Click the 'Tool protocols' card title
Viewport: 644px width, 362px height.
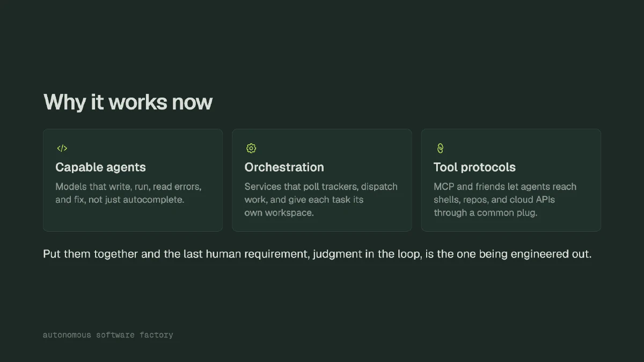point(474,167)
